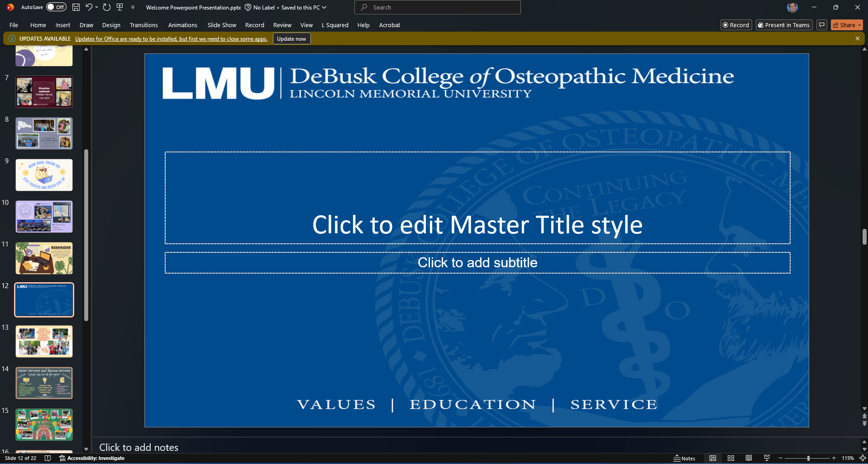Click the add subtitle placeholder
Image resolution: width=868 pixels, height=464 pixels.
pyautogui.click(x=477, y=263)
